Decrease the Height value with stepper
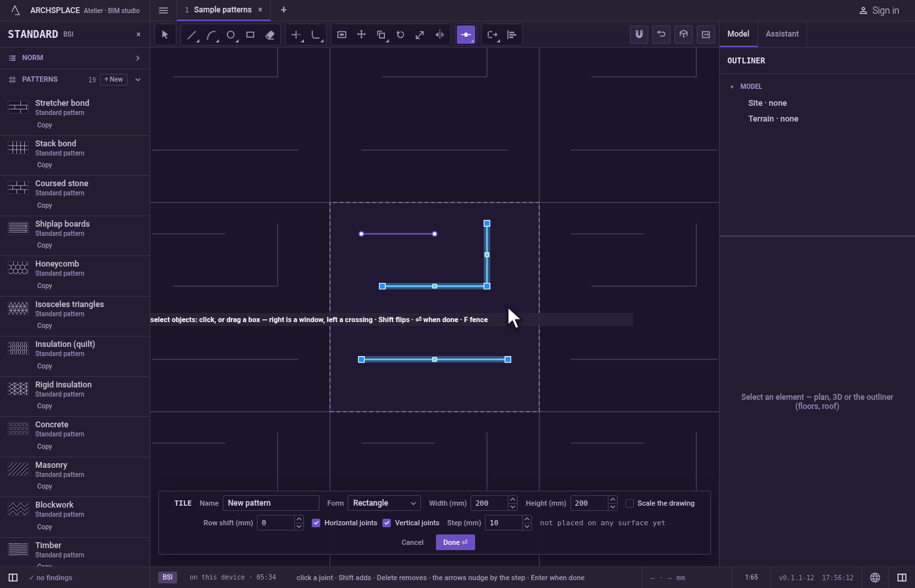This screenshot has height=588, width=915. [612, 507]
